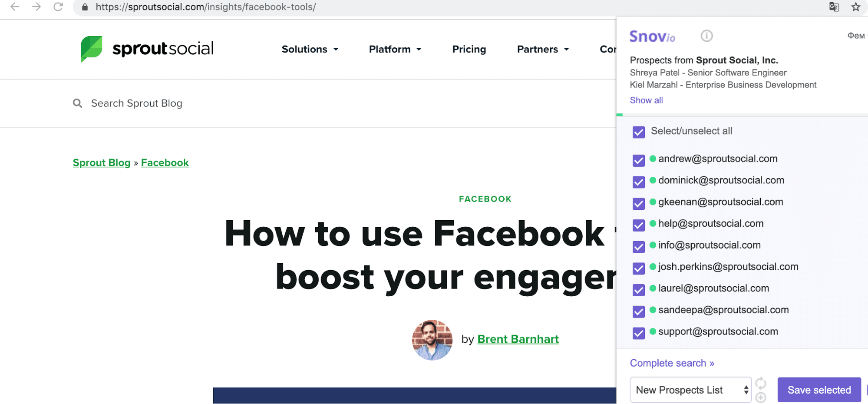
Task: Uncheck andrew@sproutsocial.com checkbox
Action: pyautogui.click(x=639, y=160)
